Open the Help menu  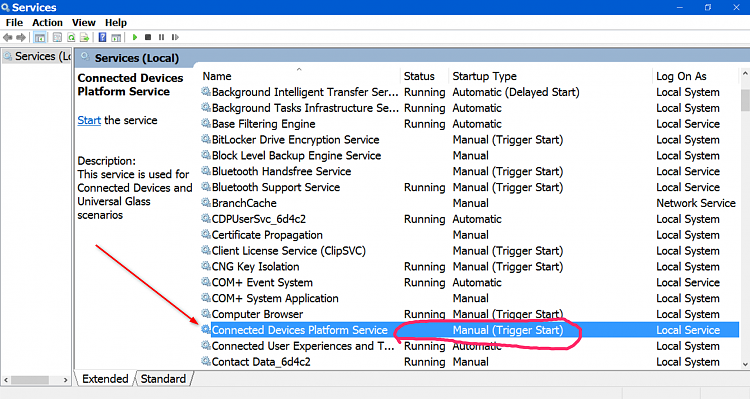tap(116, 22)
